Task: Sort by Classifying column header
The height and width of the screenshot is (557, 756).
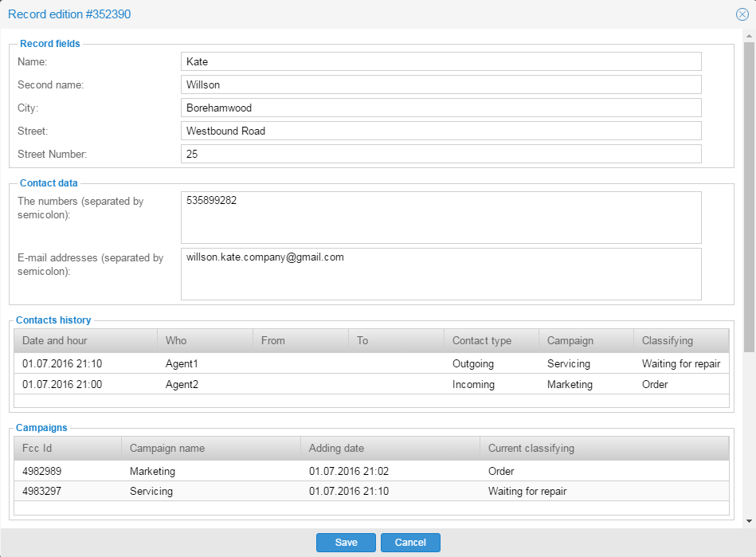Action: pyautogui.click(x=681, y=340)
